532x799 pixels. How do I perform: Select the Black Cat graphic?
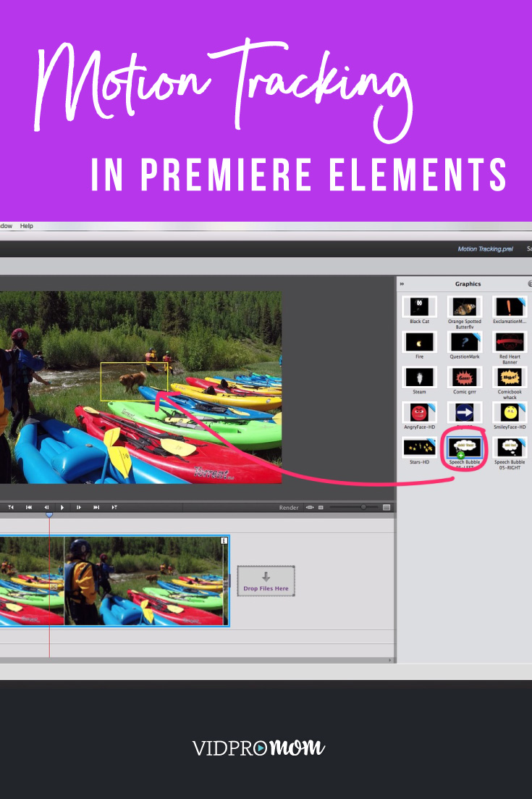(420, 307)
